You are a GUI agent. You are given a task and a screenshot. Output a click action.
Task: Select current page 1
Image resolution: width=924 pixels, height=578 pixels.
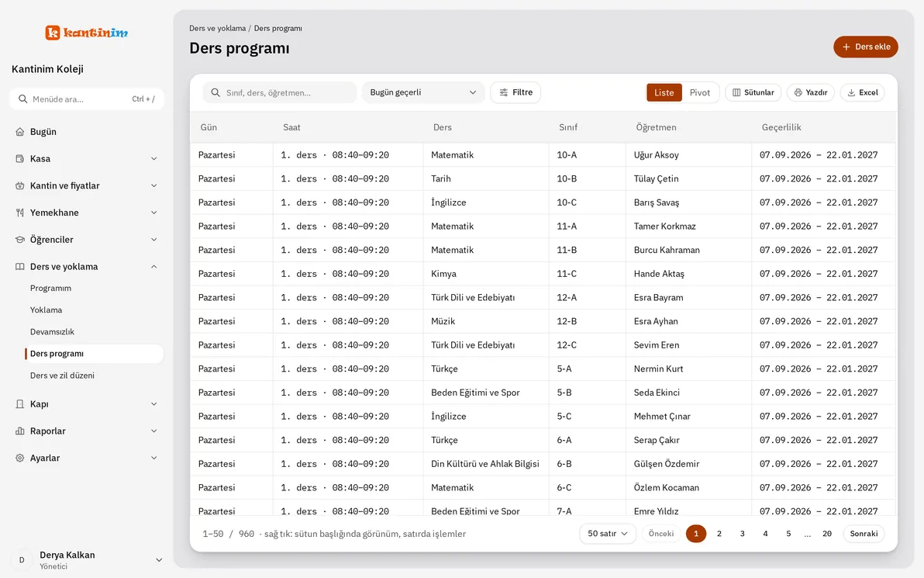[696, 534]
